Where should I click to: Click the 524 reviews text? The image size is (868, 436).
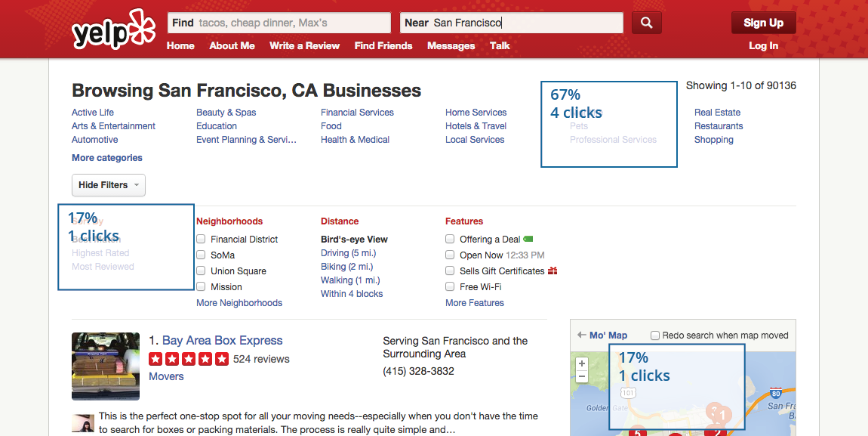(x=261, y=359)
